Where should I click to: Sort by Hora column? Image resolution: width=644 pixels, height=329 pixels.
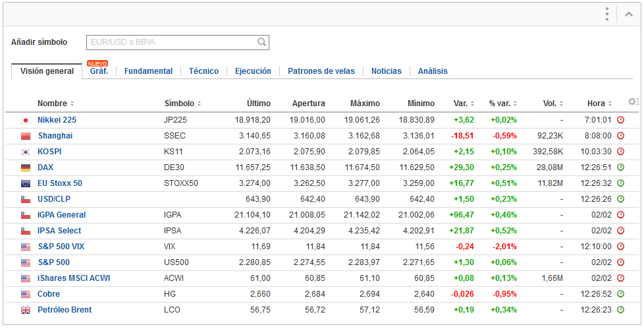point(600,104)
